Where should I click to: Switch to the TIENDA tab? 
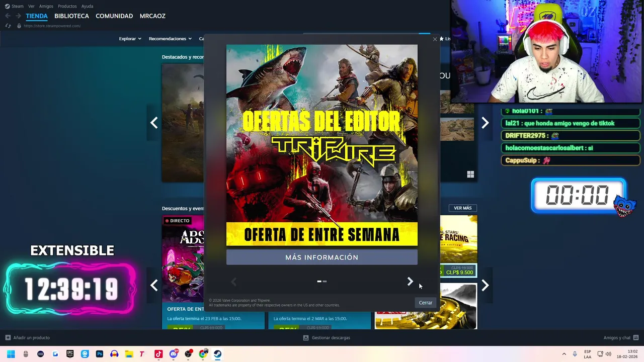[x=37, y=16]
